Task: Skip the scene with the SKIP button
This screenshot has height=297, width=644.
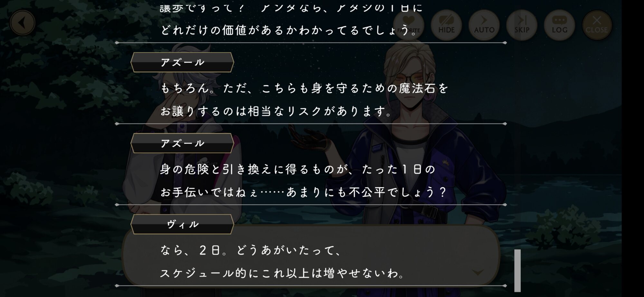Action: pos(522,24)
